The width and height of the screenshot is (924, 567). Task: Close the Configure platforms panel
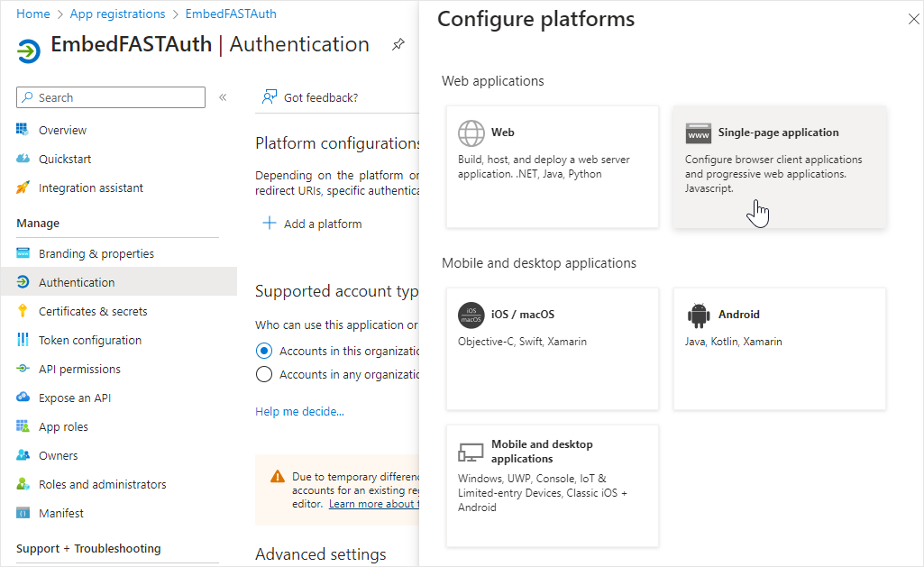(x=913, y=19)
